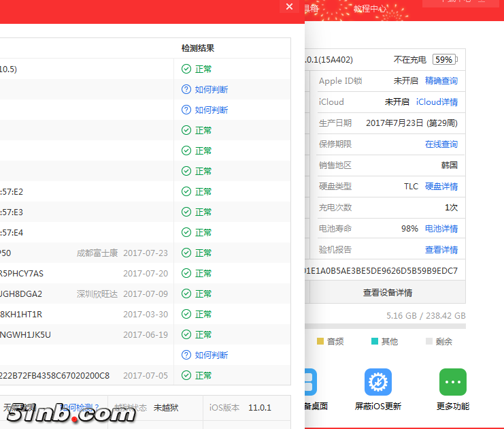Click the yellow 音频 legend swatch

coord(320,342)
